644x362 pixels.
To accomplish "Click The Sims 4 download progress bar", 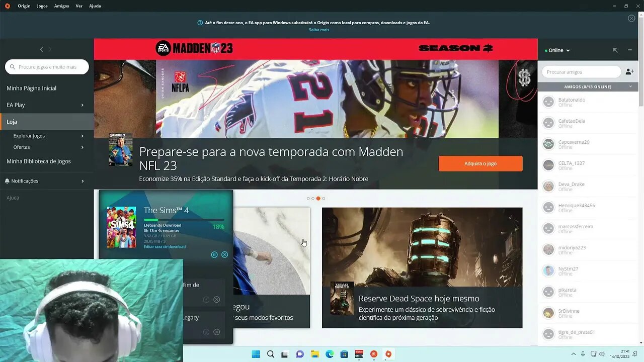I will click(x=184, y=220).
